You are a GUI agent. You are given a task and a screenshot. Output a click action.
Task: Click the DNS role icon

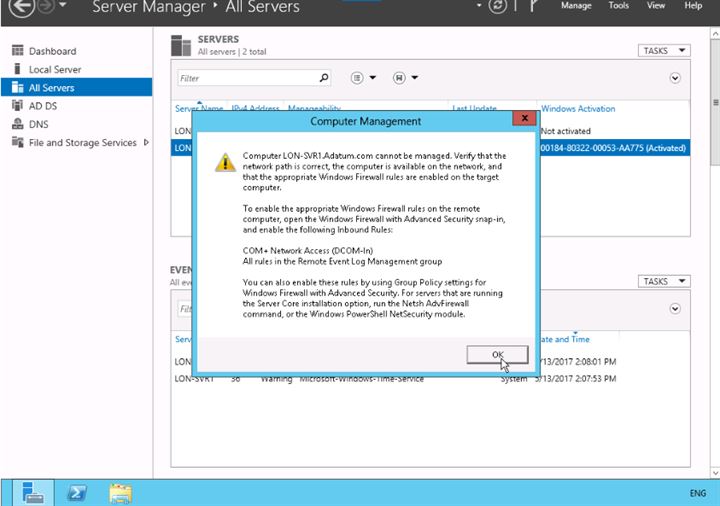click(x=17, y=124)
